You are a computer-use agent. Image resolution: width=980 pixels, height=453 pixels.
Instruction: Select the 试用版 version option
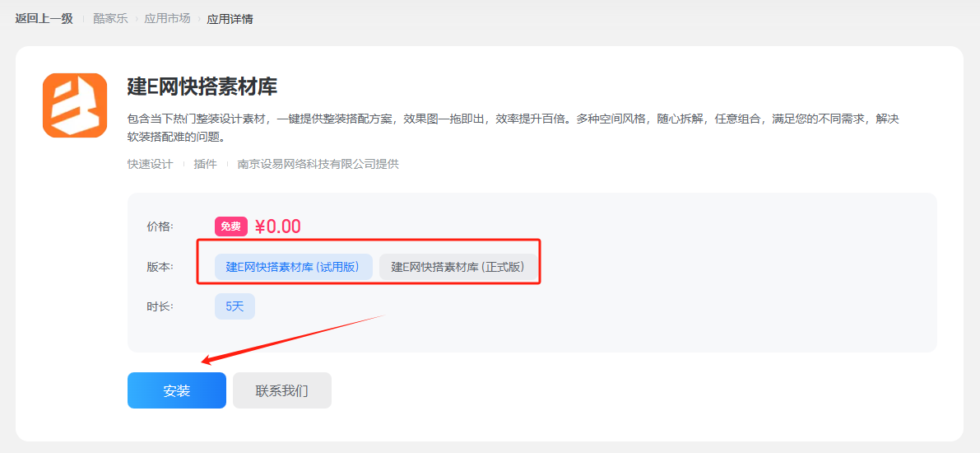tap(293, 267)
